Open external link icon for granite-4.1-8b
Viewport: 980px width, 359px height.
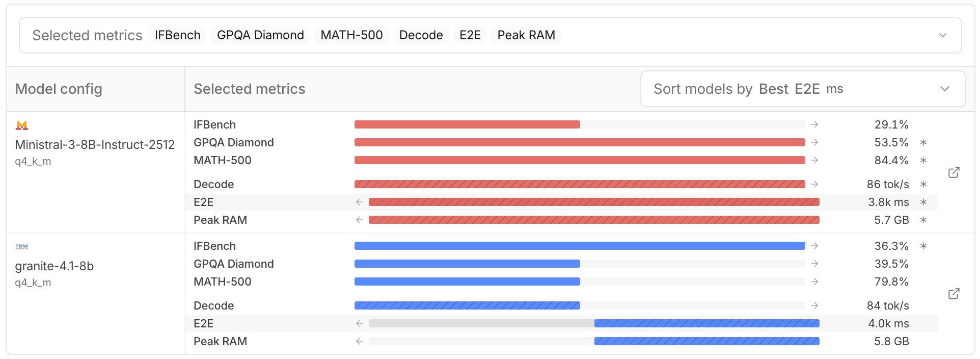click(x=954, y=294)
